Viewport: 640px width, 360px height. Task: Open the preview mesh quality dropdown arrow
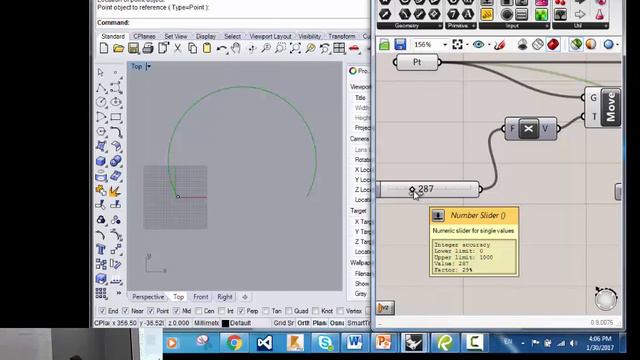tap(617, 45)
